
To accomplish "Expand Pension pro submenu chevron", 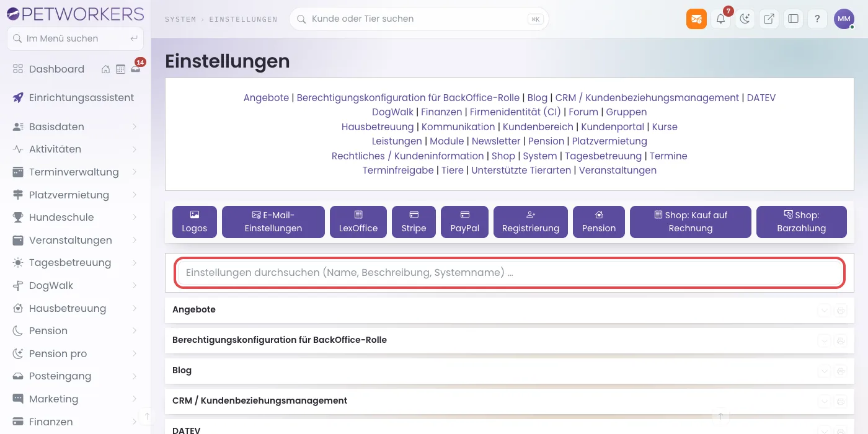I will click(x=135, y=354).
